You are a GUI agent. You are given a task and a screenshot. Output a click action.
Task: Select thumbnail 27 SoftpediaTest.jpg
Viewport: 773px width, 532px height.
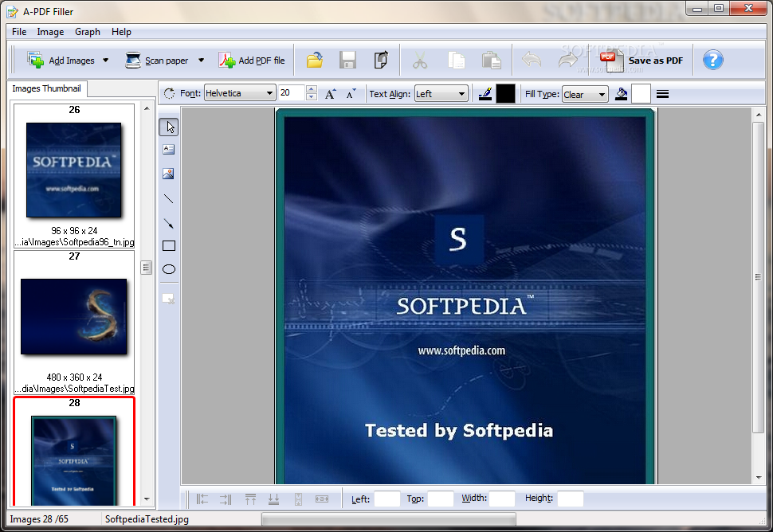(74, 323)
